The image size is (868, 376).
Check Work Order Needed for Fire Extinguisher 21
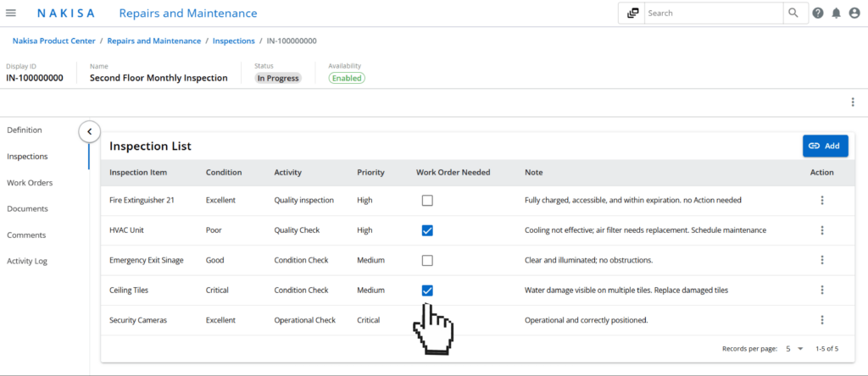coord(427,201)
